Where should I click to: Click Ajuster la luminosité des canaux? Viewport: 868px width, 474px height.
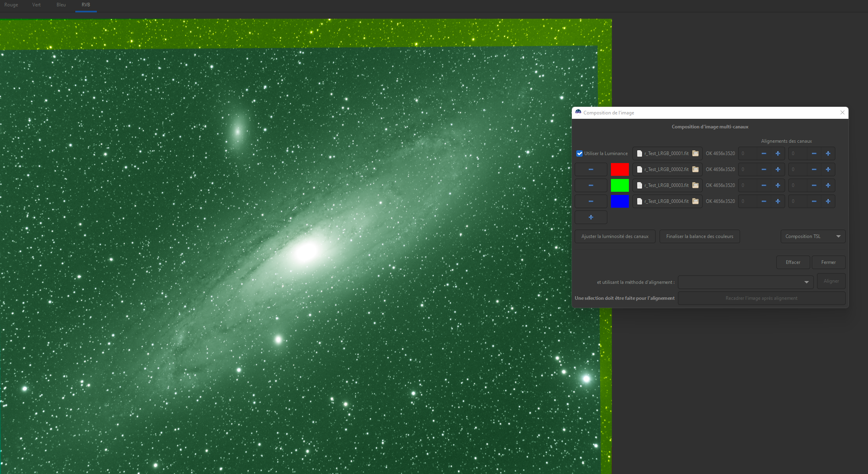(x=615, y=236)
